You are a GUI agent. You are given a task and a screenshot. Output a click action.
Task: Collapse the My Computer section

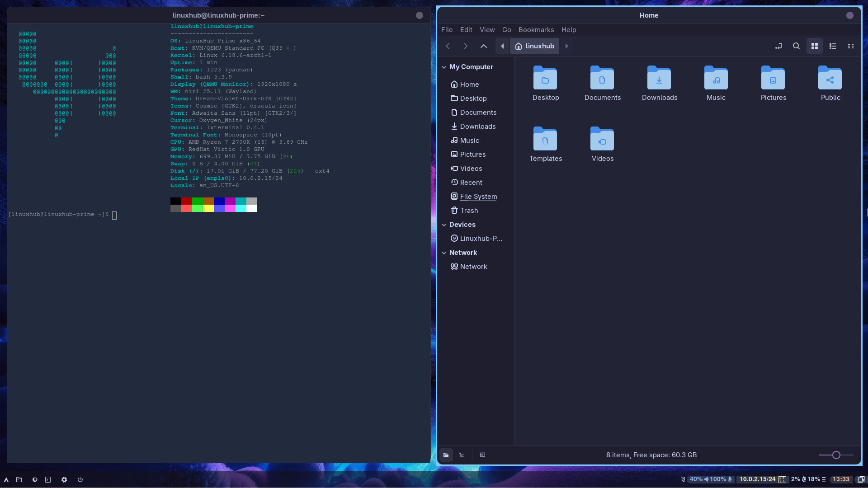444,67
